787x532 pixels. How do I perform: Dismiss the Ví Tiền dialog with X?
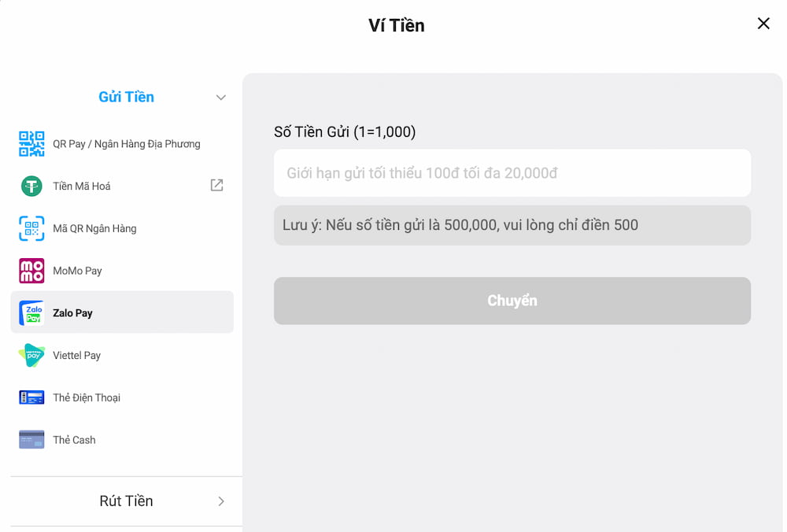click(x=763, y=23)
